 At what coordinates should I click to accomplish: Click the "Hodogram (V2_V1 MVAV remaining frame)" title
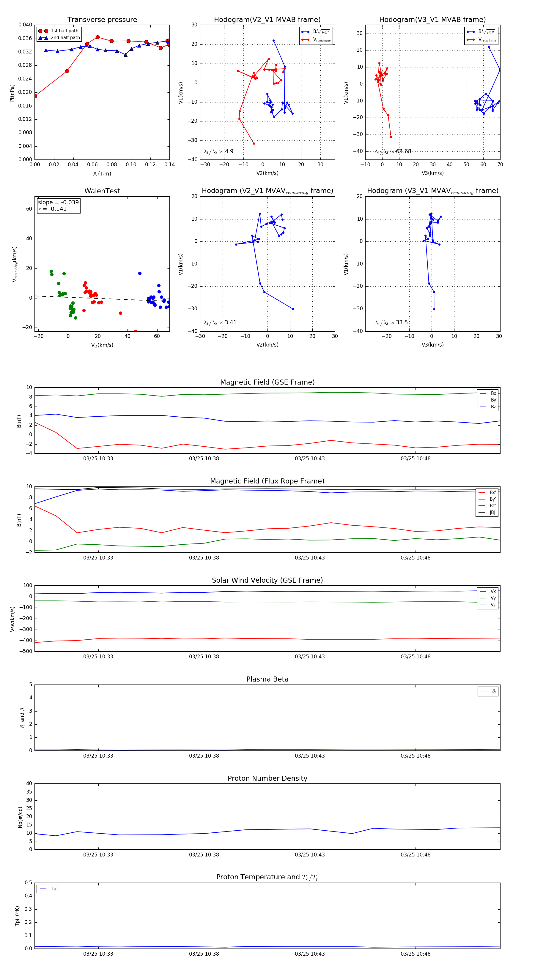click(x=267, y=191)
